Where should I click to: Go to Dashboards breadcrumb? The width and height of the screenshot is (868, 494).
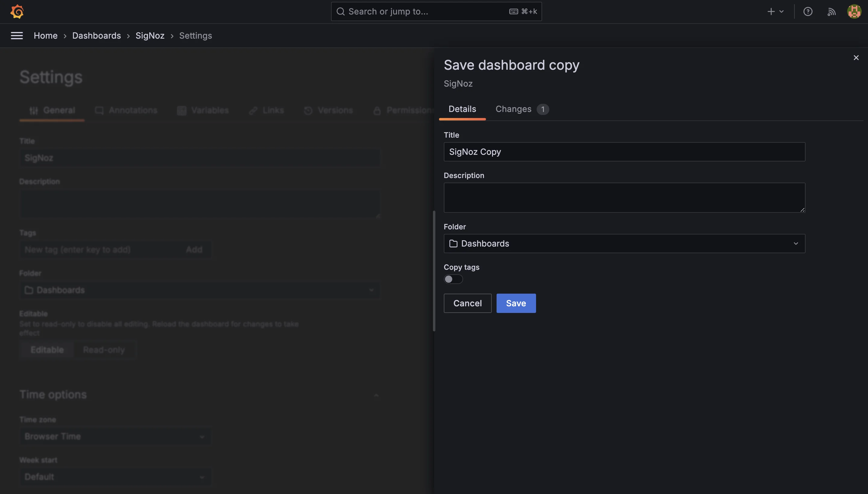click(x=96, y=36)
